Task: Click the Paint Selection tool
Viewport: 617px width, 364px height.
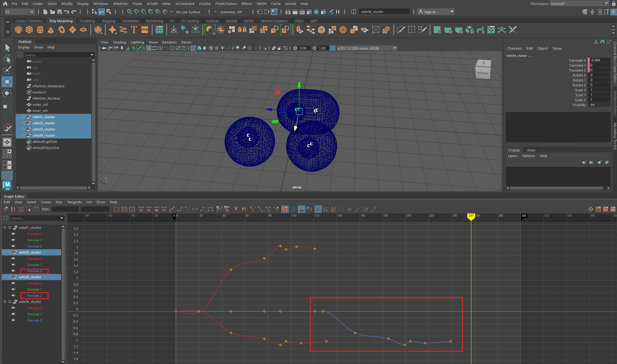Action: 7,70
